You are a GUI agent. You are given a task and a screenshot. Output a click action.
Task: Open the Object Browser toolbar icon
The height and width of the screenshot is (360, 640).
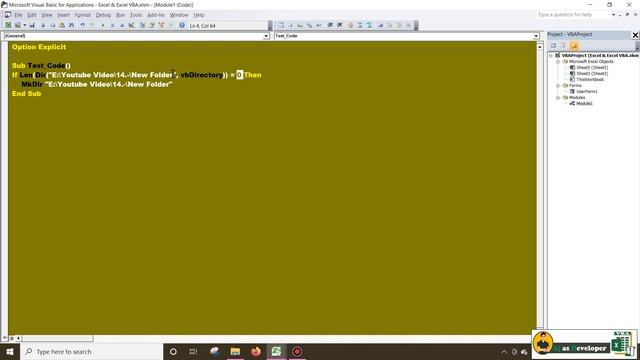[x=161, y=25]
